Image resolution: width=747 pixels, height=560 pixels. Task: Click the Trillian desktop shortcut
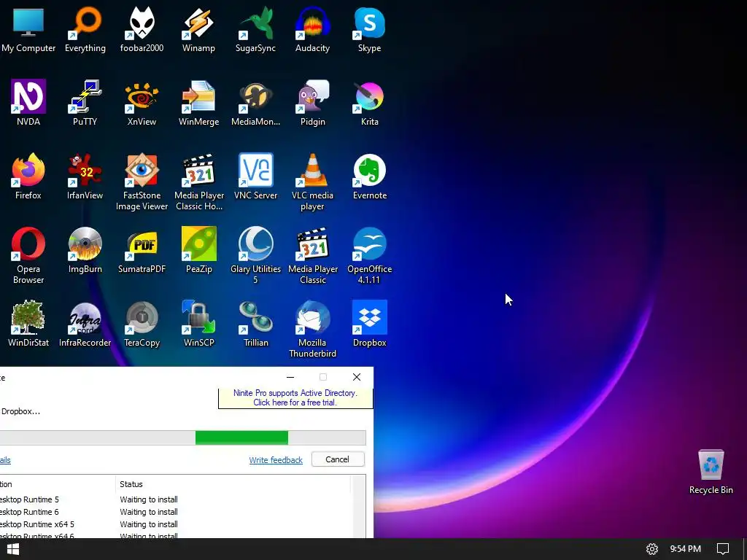[255, 324]
